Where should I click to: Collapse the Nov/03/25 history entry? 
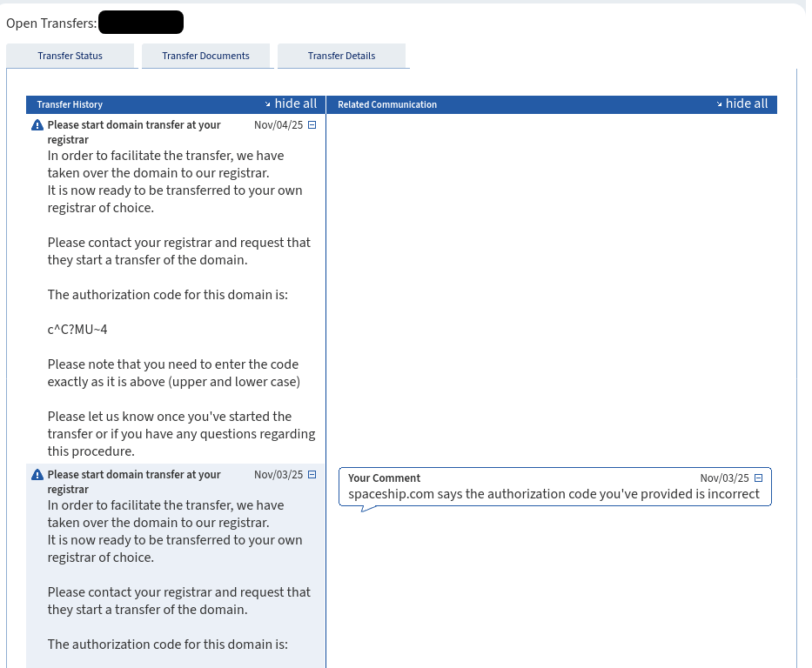coord(312,474)
